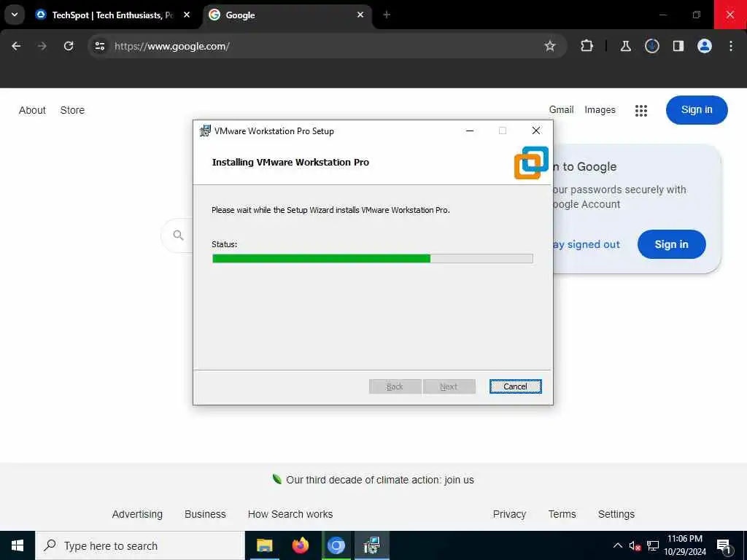Image resolution: width=747 pixels, height=560 pixels.
Task: Click the top-right Sign in button
Action: pyautogui.click(x=697, y=110)
